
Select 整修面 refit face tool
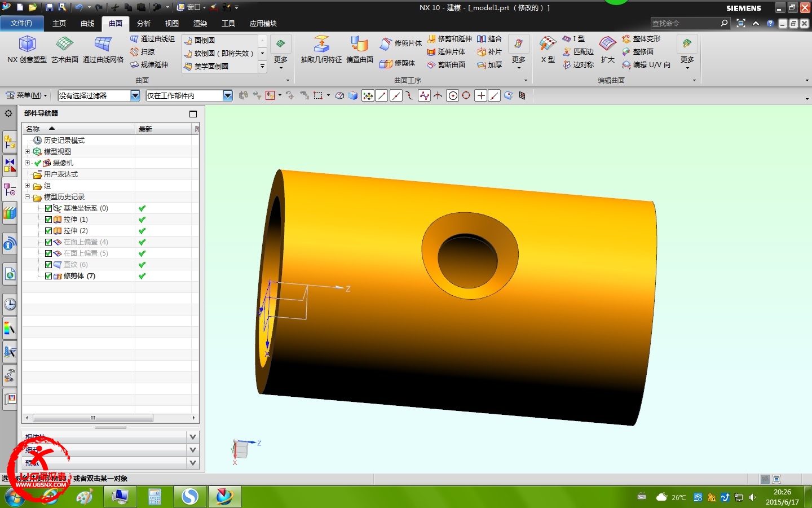[x=638, y=52]
